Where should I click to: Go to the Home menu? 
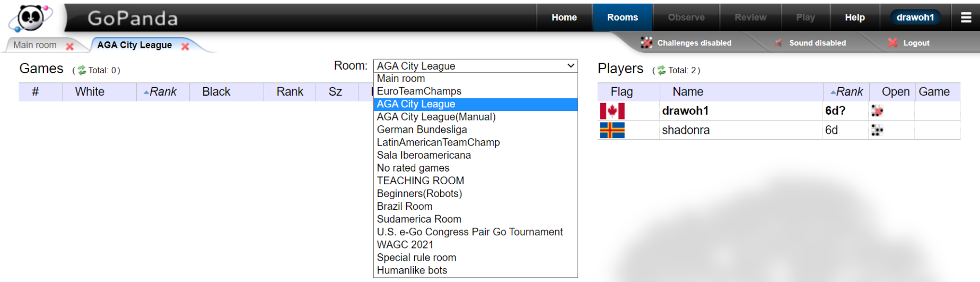click(x=564, y=18)
